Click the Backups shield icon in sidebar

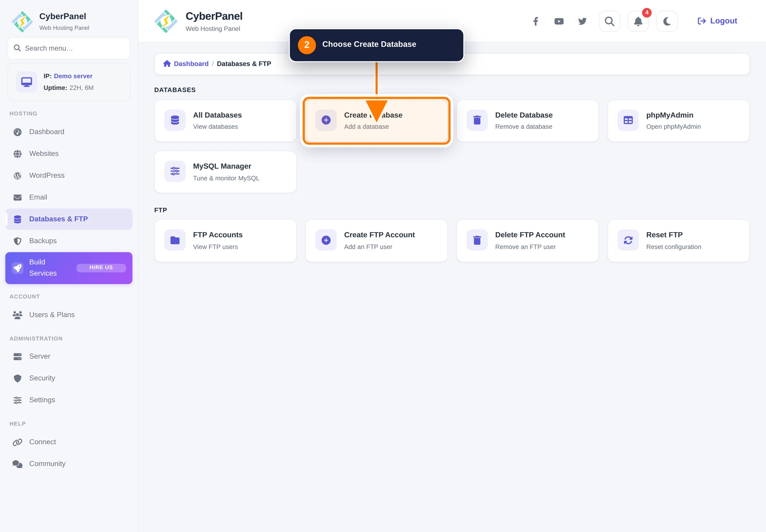point(18,241)
